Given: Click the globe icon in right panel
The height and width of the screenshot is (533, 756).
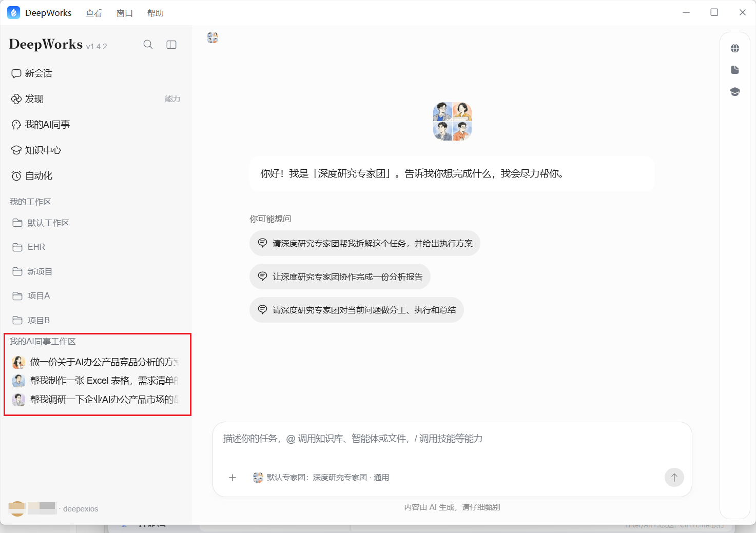Looking at the screenshot, I should pyautogui.click(x=735, y=48).
